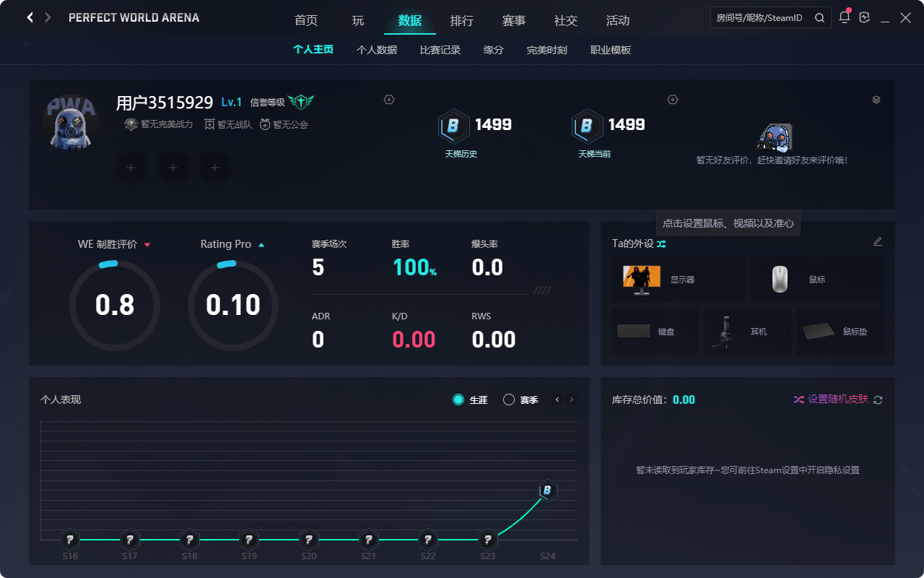This screenshot has height=578, width=924.
Task: Expand WE 制胜评价 red down arrow
Action: [x=147, y=245]
